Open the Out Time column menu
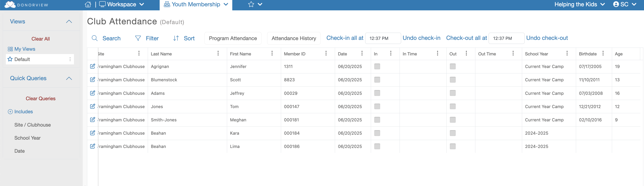This screenshot has height=186, width=644. 513,53
